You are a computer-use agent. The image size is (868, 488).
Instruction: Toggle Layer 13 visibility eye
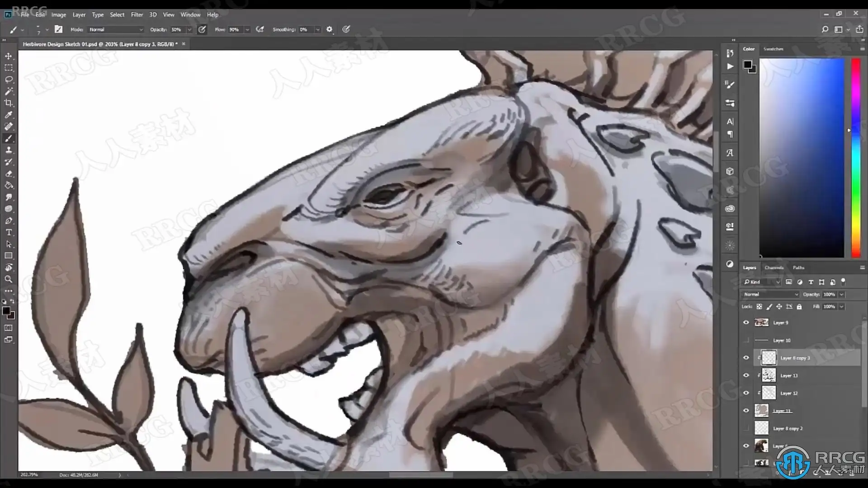(x=746, y=375)
